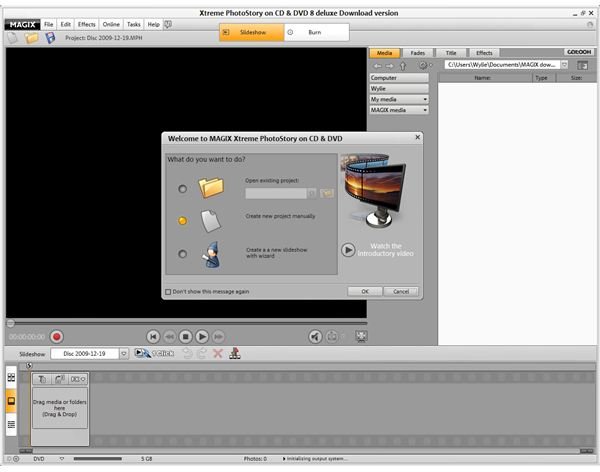Screen dimensions: 600x472
Task: Jump to the slideshow beginning
Action: tap(153, 336)
